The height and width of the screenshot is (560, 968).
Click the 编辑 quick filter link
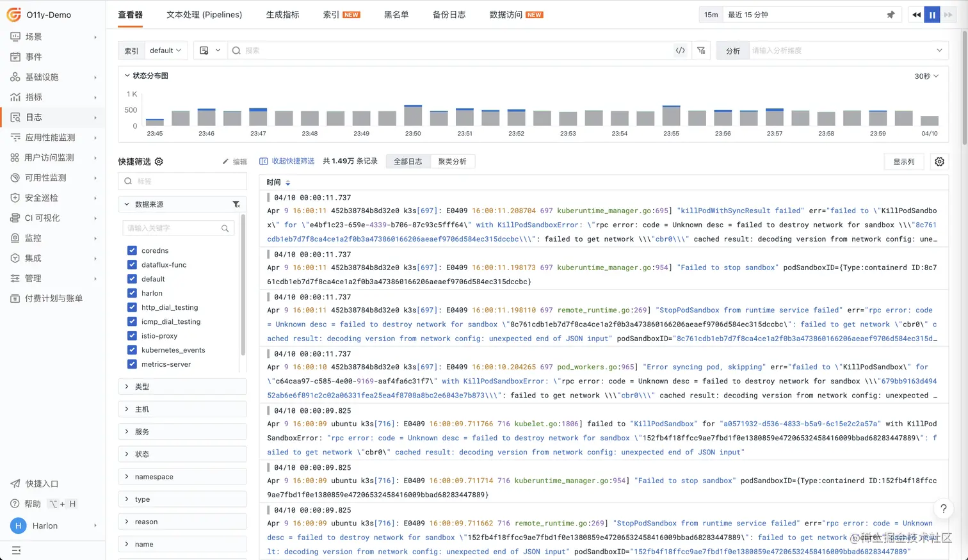click(234, 162)
